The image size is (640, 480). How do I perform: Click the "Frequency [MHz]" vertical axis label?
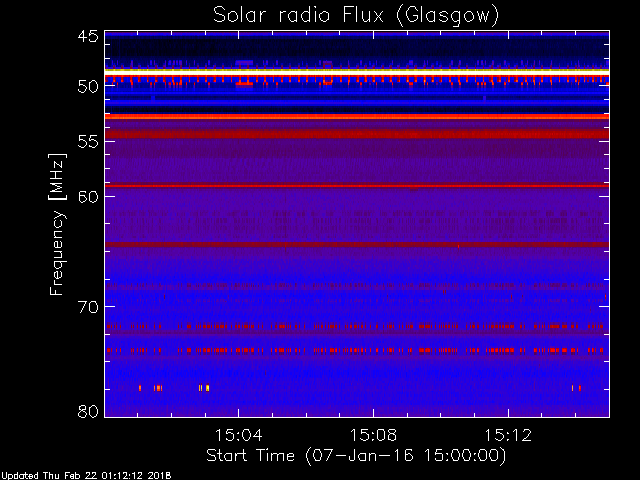[x=58, y=223]
